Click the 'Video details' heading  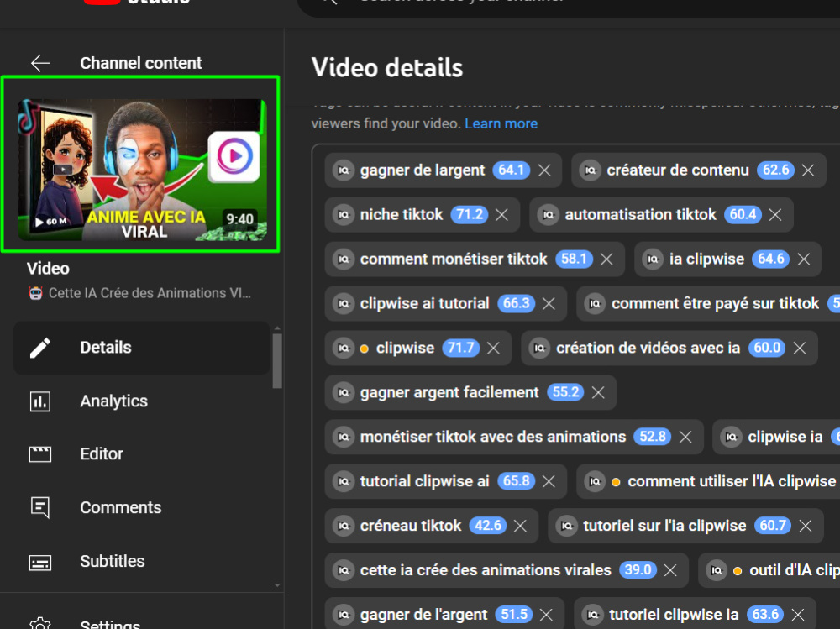pyautogui.click(x=386, y=68)
